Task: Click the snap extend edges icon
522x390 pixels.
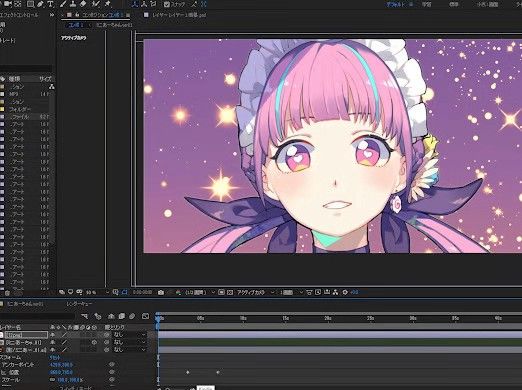Action: (194, 4)
